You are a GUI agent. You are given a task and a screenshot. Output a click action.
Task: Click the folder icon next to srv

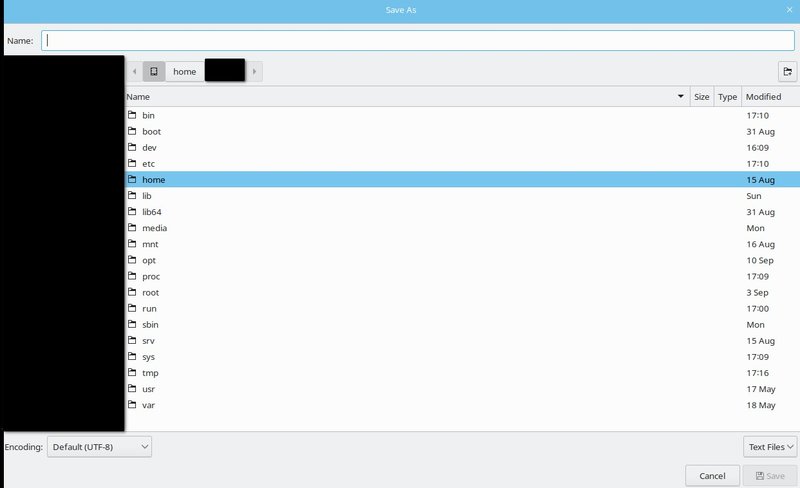point(132,340)
